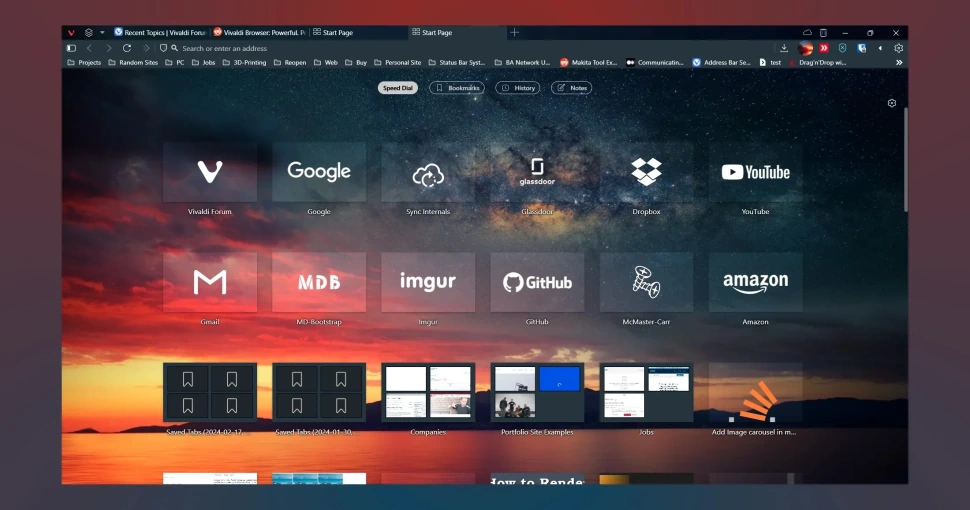Select the Speed Dial tab
The height and width of the screenshot is (510, 970).
398,88
